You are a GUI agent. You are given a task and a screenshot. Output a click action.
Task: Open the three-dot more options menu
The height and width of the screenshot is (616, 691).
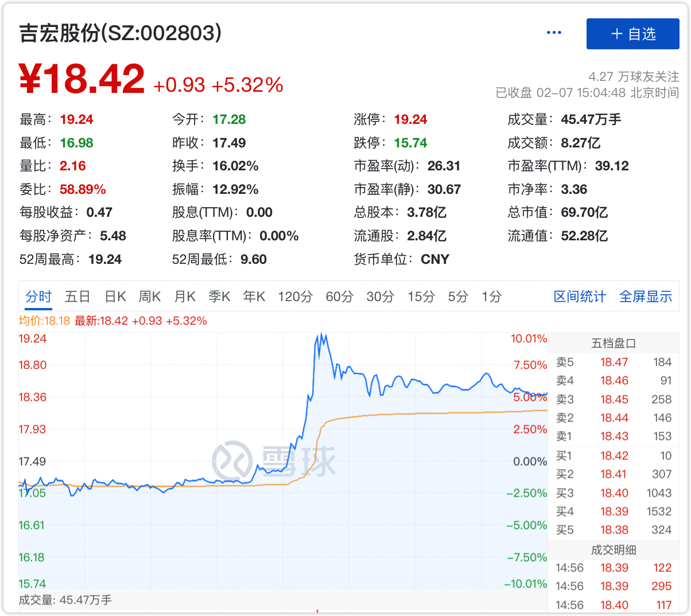[554, 33]
